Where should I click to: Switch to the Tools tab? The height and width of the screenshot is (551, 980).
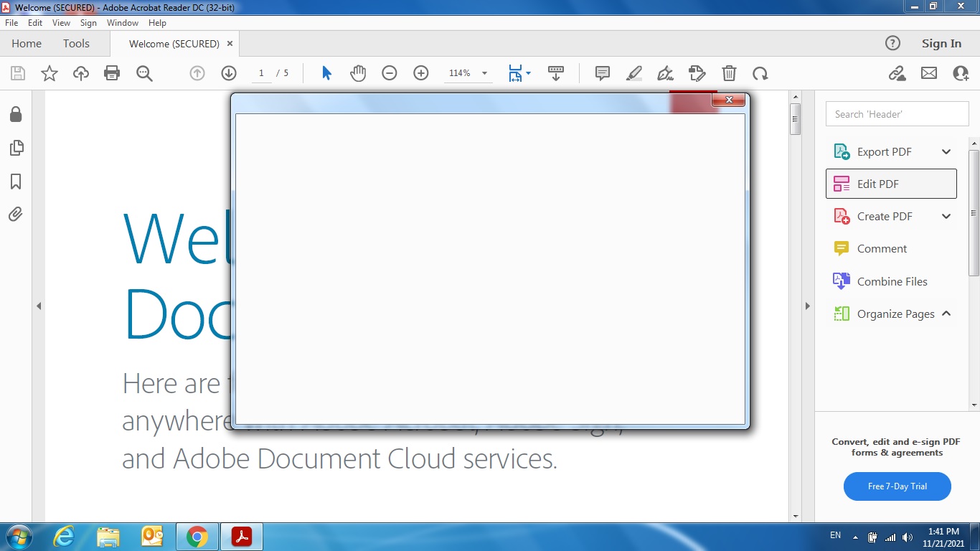(76, 44)
